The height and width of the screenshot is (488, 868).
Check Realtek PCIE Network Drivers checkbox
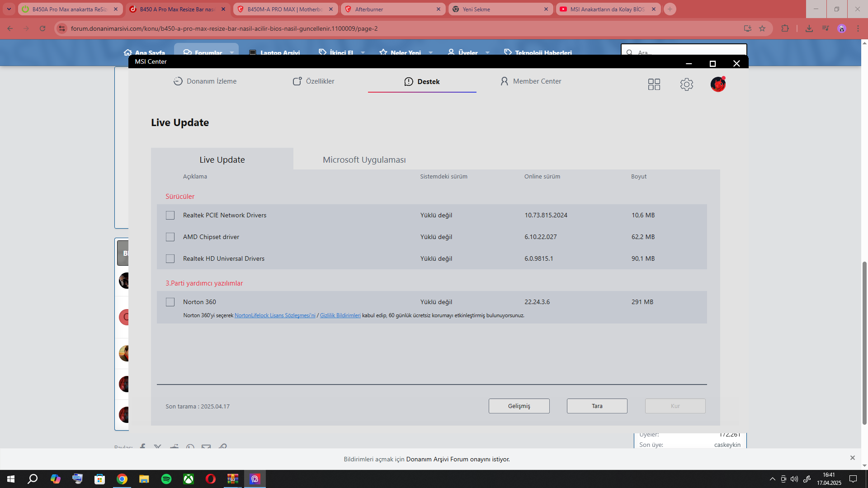(170, 216)
